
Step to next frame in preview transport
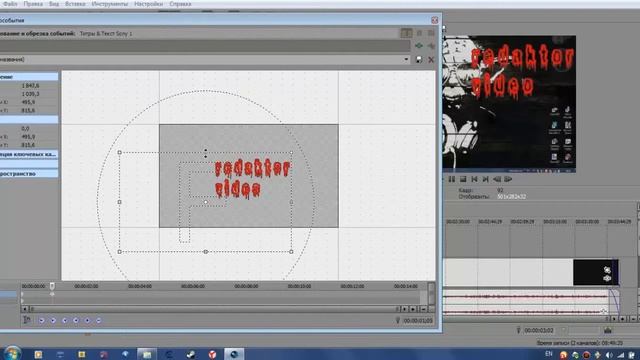(x=508, y=179)
